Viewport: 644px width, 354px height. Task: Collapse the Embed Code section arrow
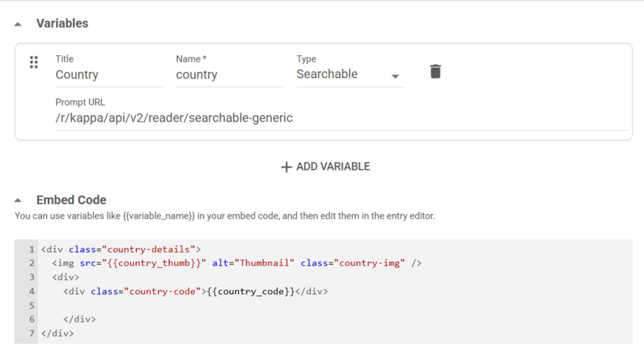pos(18,200)
